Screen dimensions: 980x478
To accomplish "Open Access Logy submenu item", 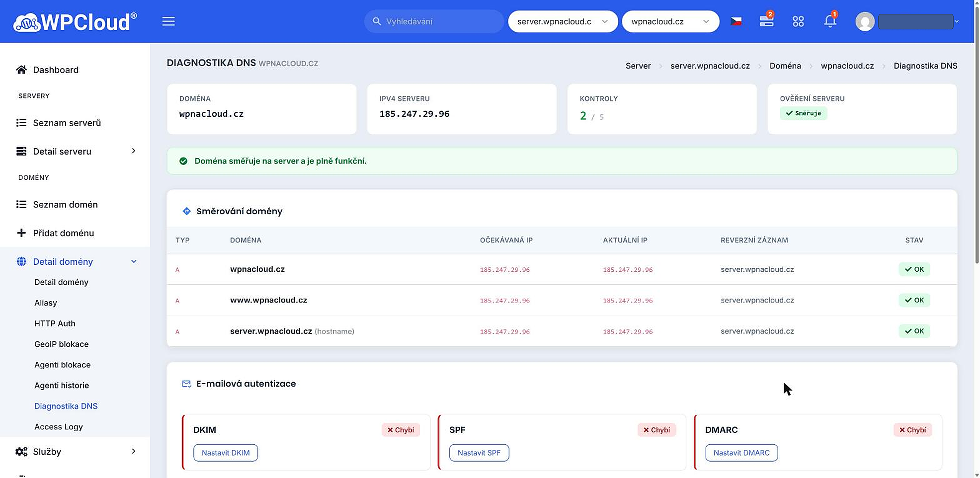I will tap(59, 427).
